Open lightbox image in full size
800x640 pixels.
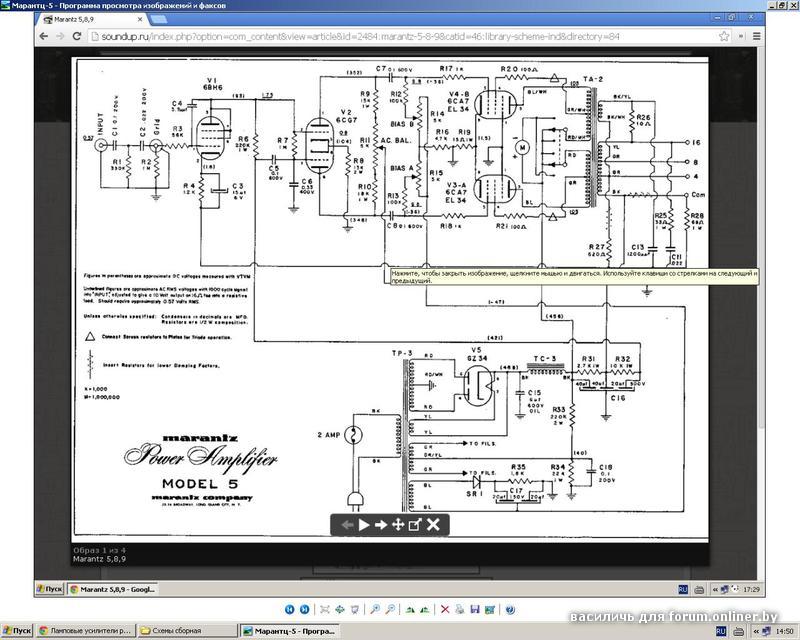[415, 524]
